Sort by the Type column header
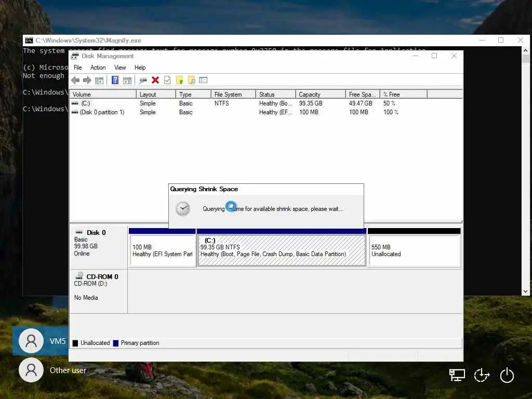532x399 pixels. [193, 95]
